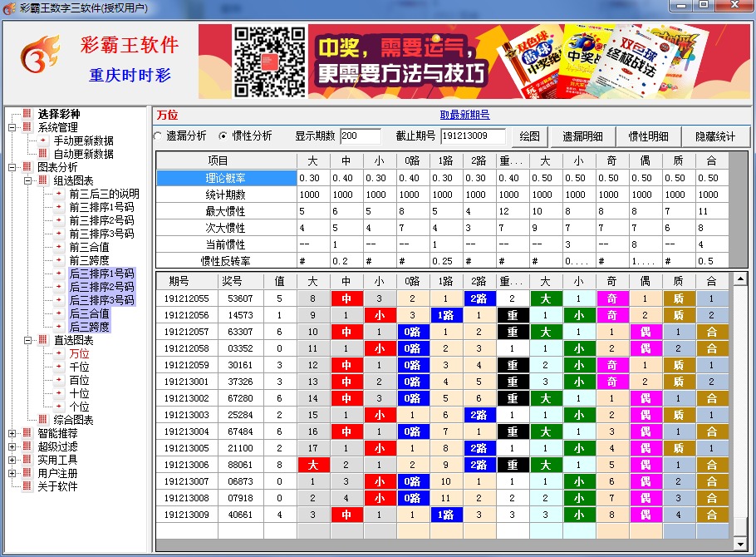This screenshot has width=756, height=557.
Task: Click the 取最新期号 link
Action: [464, 115]
